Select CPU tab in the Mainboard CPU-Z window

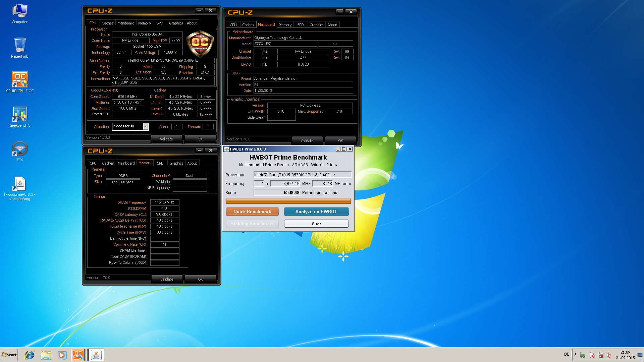233,25
